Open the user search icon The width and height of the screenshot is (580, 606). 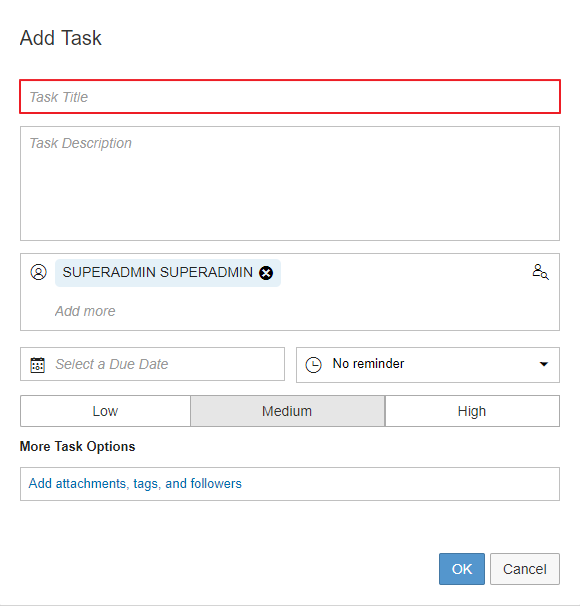click(x=540, y=272)
